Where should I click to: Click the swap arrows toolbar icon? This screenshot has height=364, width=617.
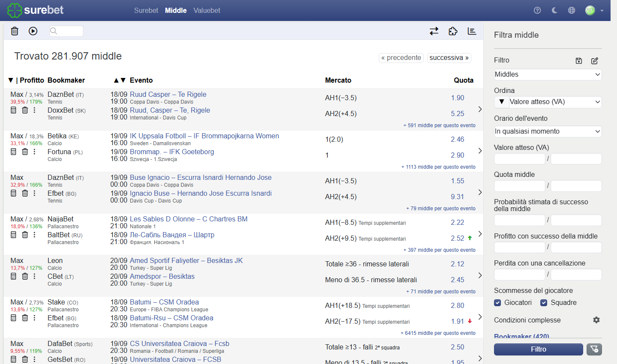(434, 31)
